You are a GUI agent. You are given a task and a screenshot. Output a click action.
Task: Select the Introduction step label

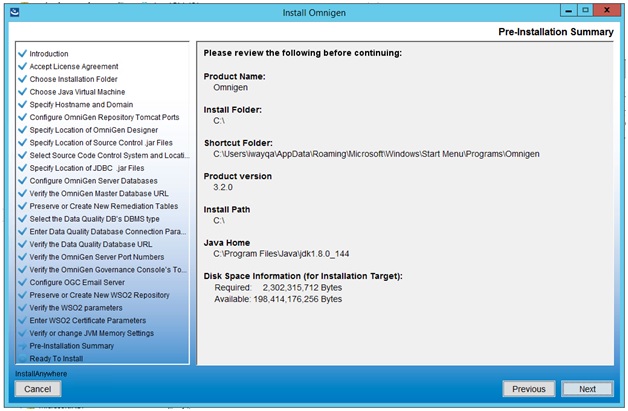tap(49, 54)
